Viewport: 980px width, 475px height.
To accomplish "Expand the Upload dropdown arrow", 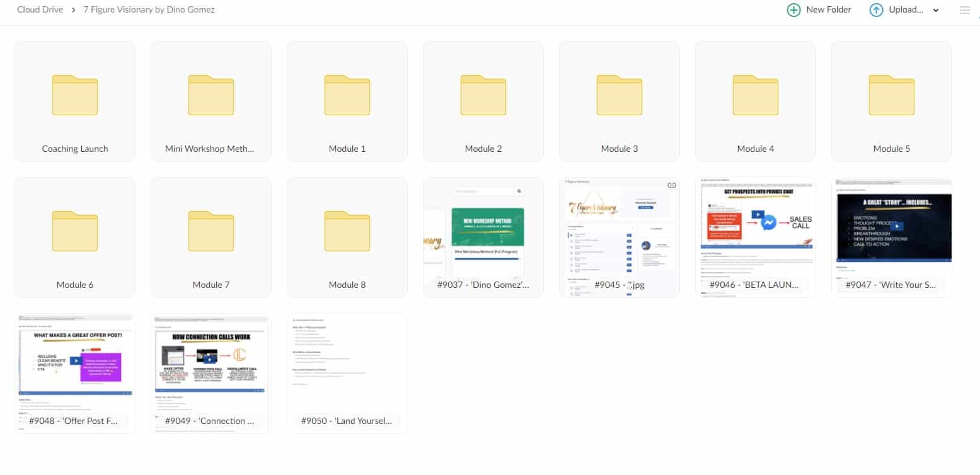I will click(936, 10).
